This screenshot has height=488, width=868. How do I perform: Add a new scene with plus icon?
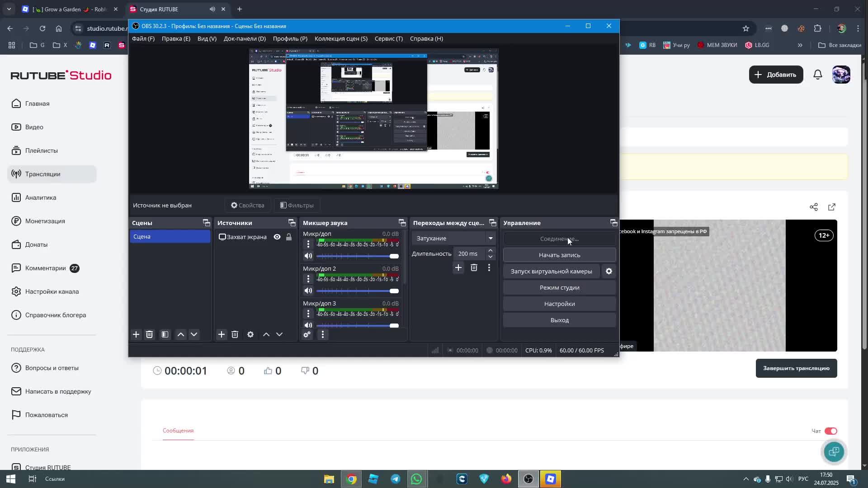(136, 334)
